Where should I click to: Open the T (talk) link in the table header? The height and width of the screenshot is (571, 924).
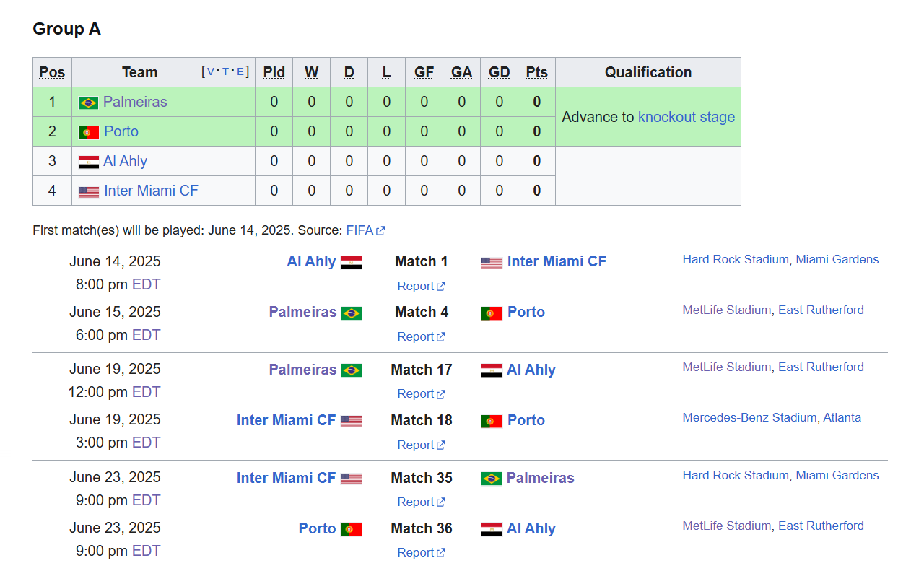[225, 72]
